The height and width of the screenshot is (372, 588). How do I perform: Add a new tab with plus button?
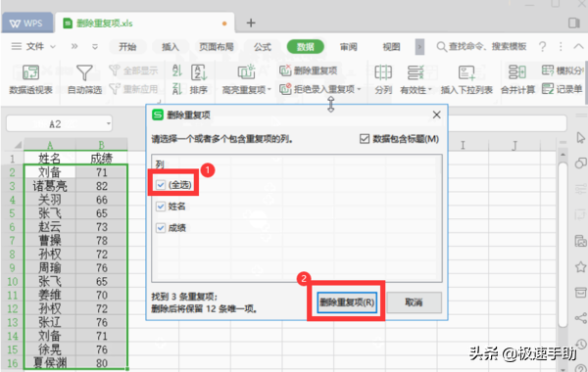pos(251,23)
